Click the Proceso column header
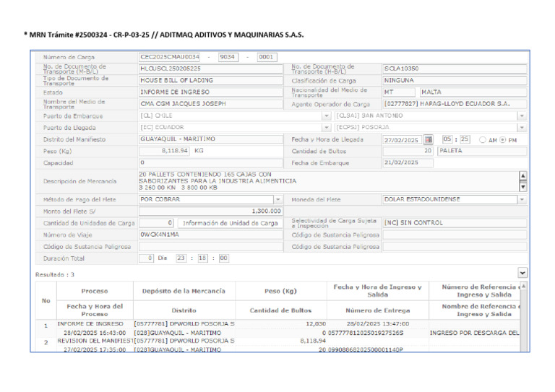The image size is (555, 392). (x=95, y=291)
